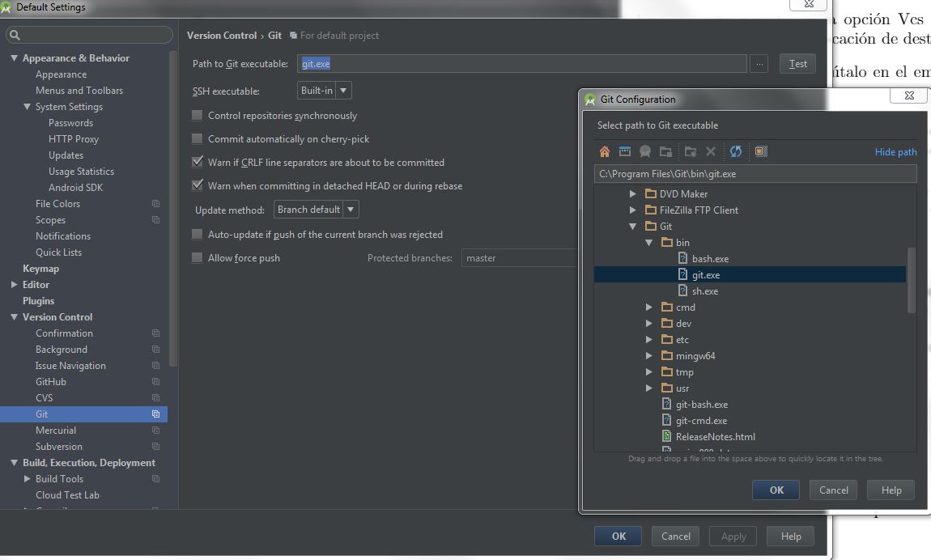
Task: Expand the mingw64 folder in tree
Action: coord(649,356)
